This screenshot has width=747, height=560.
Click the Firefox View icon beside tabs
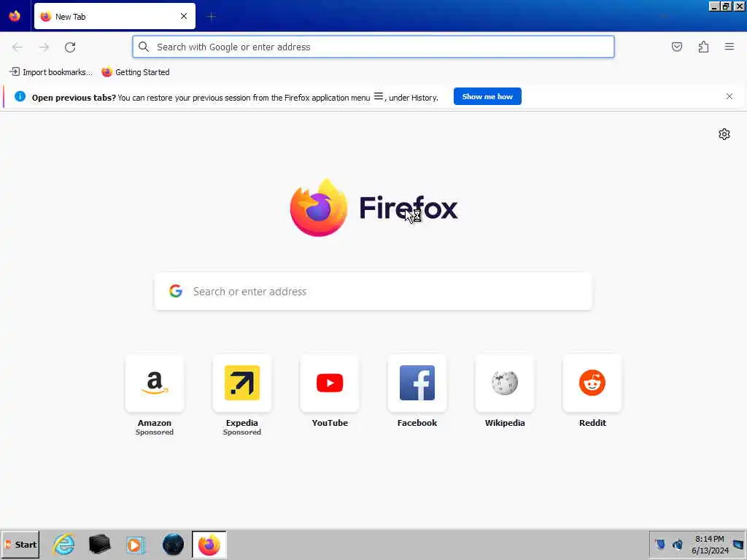15,16
